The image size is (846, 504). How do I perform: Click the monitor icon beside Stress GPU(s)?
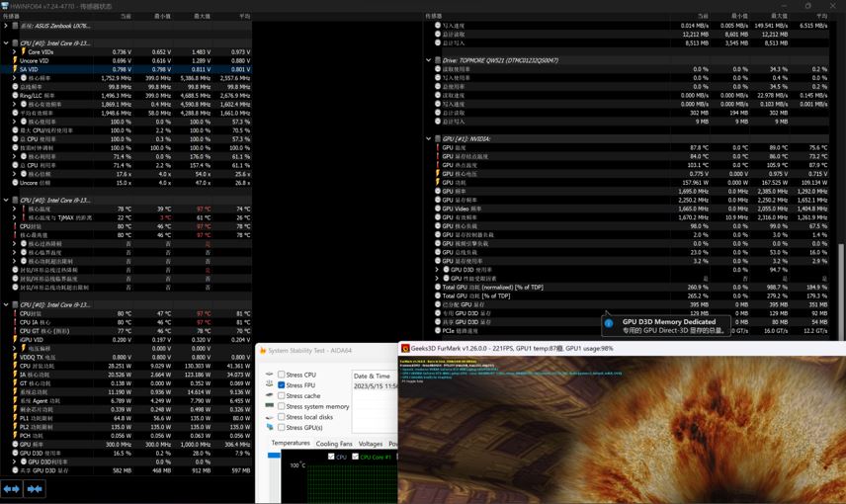269,427
